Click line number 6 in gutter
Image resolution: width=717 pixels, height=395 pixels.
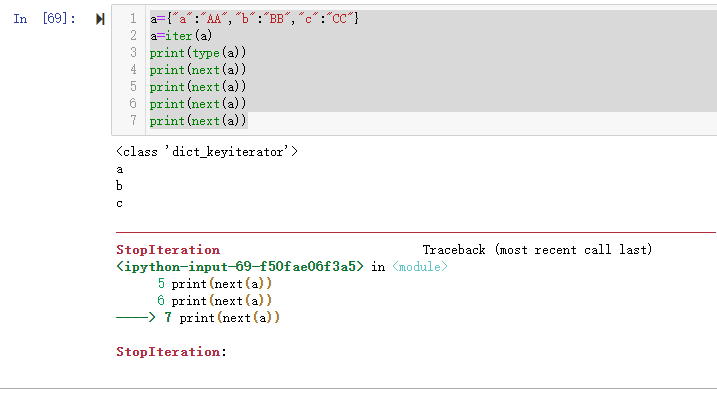(x=133, y=104)
